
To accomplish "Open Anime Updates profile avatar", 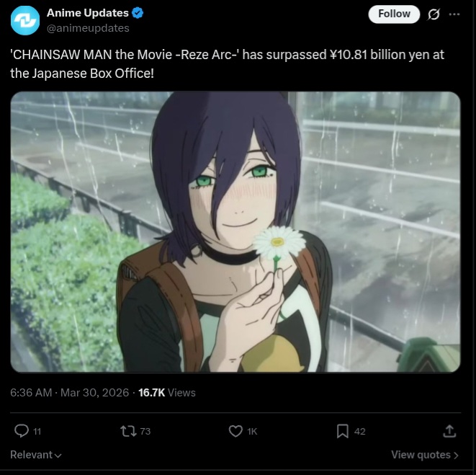I will tap(25, 20).
